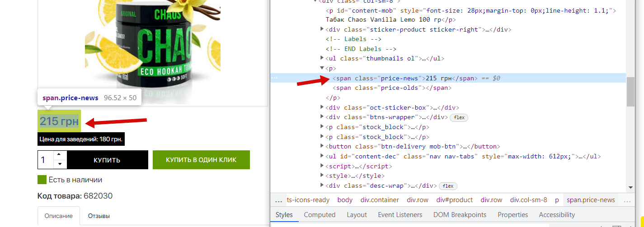Click flex badge next to btns-wrapper
Screen dimensions: 644x227
click(x=459, y=117)
